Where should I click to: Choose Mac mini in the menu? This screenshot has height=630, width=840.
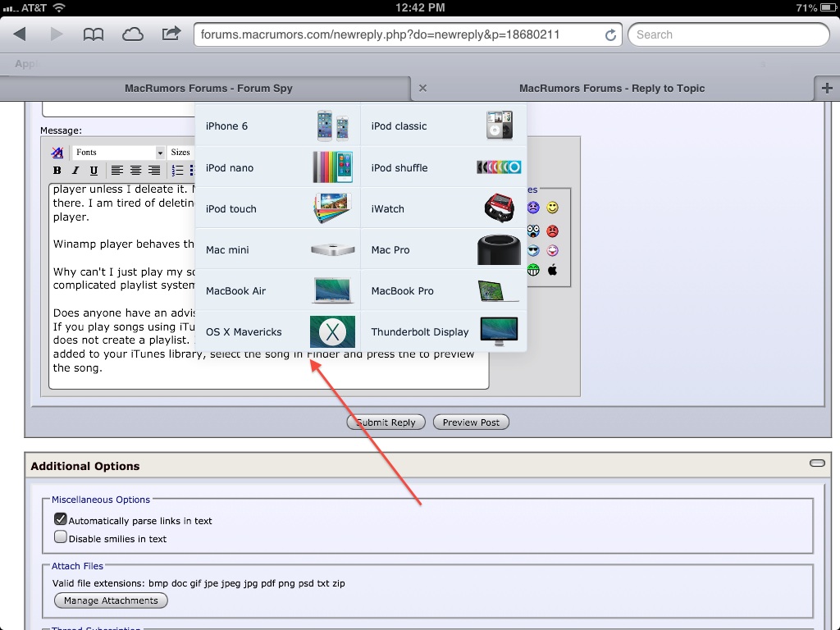pyautogui.click(x=278, y=249)
